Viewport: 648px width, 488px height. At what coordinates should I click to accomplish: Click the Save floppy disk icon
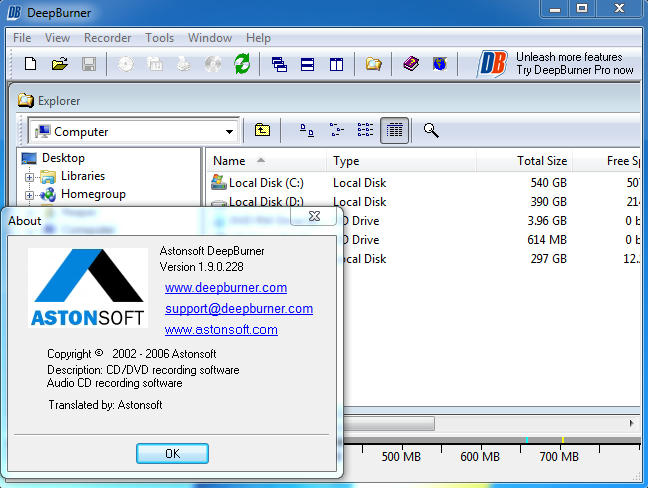pos(89,64)
